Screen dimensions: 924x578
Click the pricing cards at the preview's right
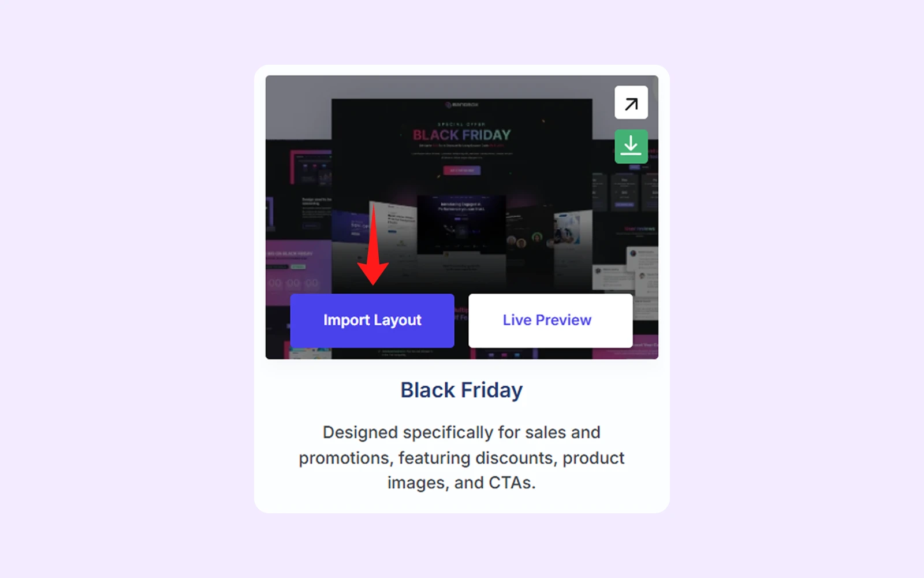[626, 190]
